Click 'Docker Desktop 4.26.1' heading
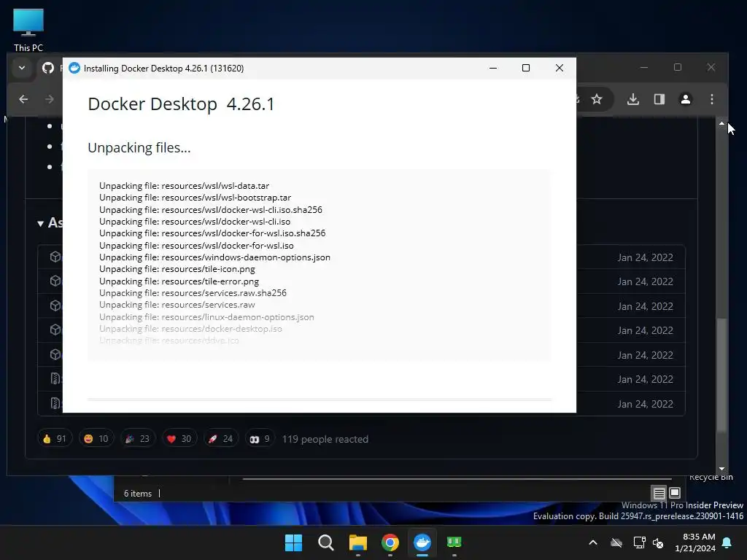Viewport: 747px width, 560px height. click(x=181, y=104)
